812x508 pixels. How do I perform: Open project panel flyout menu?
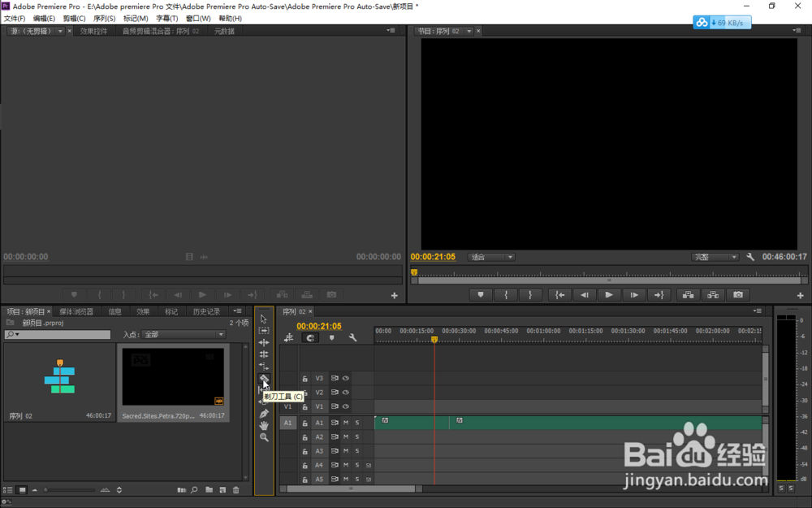(238, 311)
